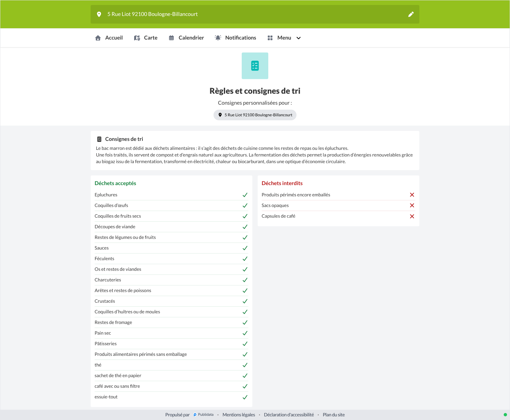Click the Déchets acceptés heading
Image resolution: width=510 pixels, height=420 pixels.
pos(115,183)
